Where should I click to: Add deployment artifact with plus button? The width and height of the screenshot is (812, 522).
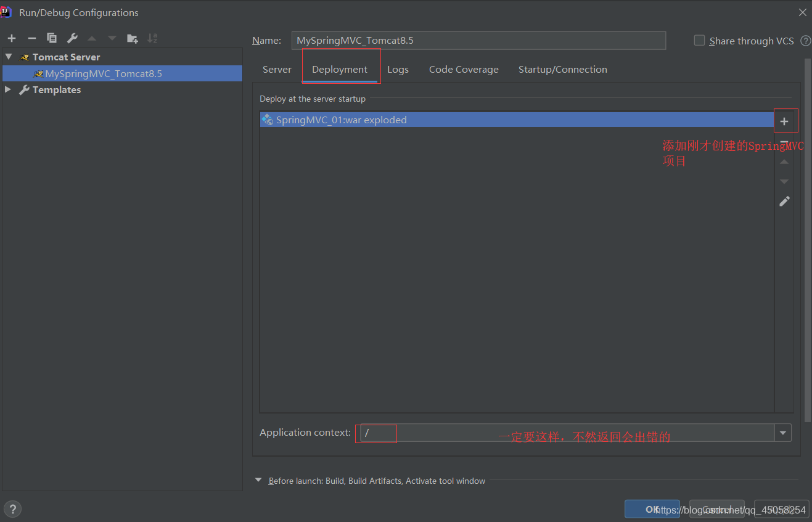[x=784, y=121]
